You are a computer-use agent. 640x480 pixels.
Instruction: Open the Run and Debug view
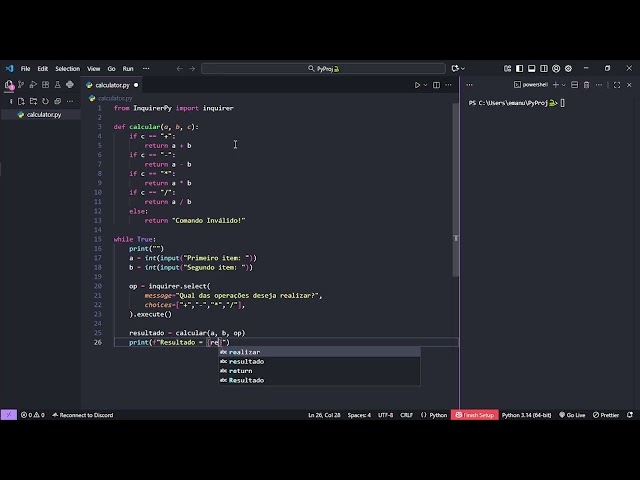pos(33,84)
